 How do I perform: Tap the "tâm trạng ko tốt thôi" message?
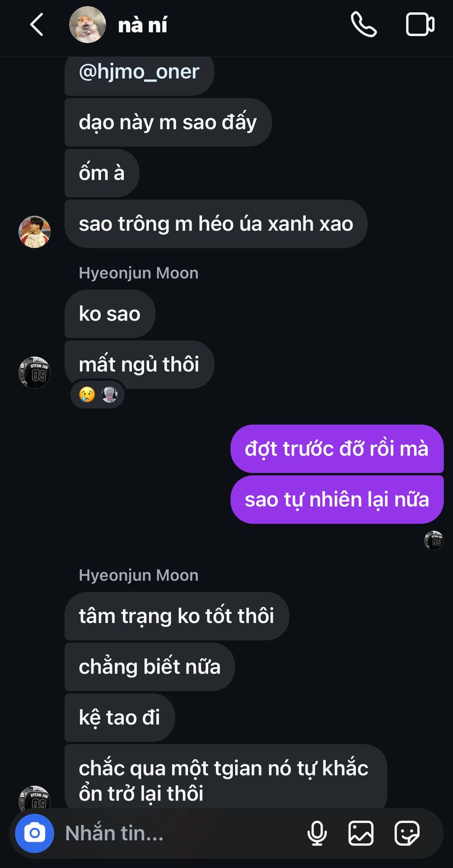(x=177, y=616)
